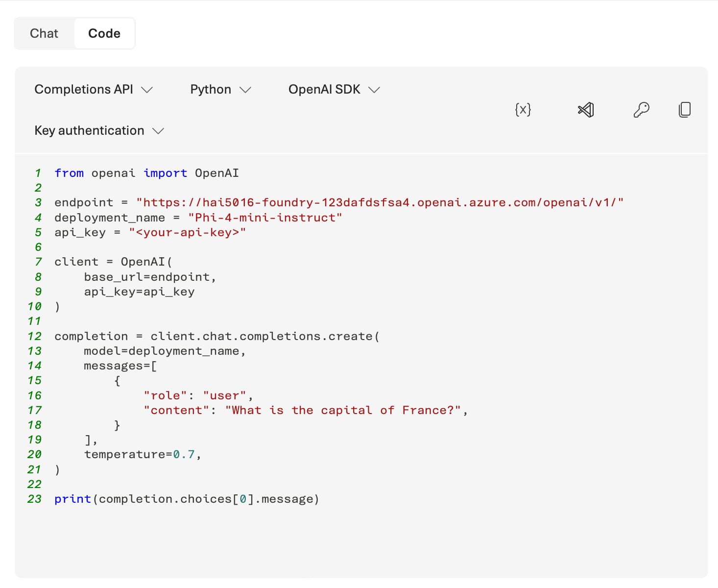
Task: Click the base_url=endpoint argument line
Action: pyautogui.click(x=149, y=277)
